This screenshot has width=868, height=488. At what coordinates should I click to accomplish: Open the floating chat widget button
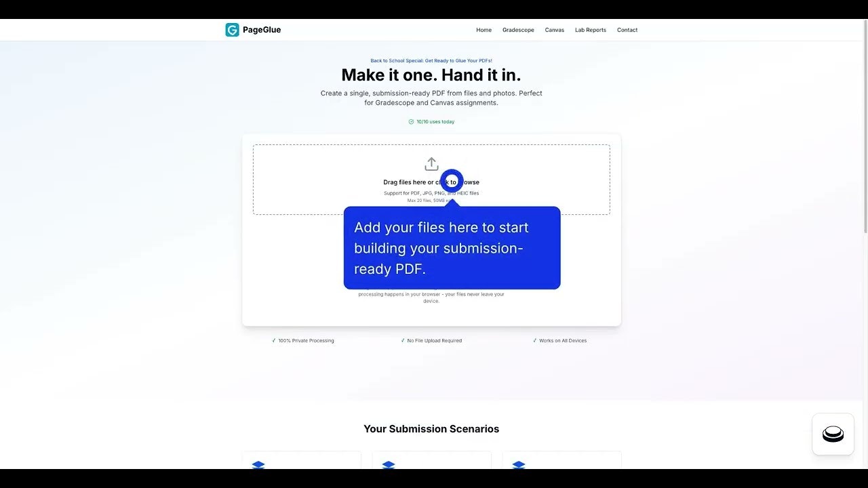[833, 434]
